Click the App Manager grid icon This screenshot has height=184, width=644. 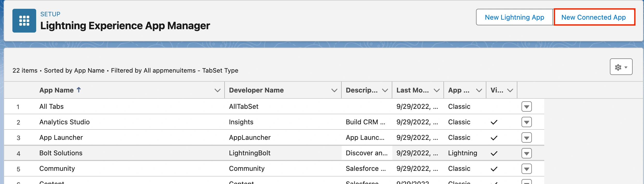pos(24,21)
